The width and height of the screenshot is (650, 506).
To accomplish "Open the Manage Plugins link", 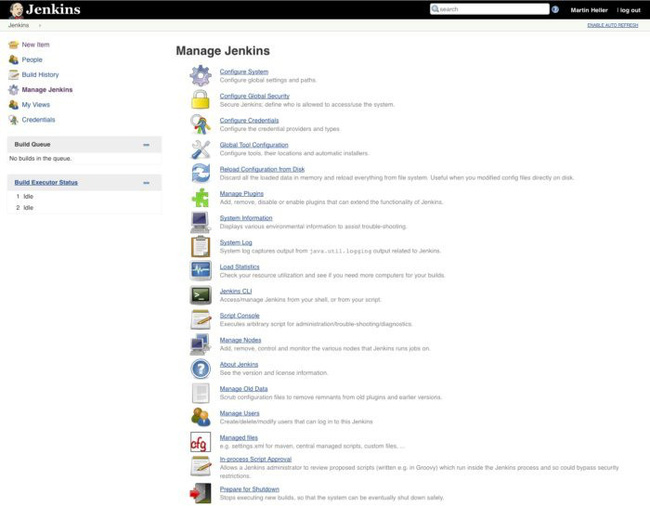I will 241,194.
